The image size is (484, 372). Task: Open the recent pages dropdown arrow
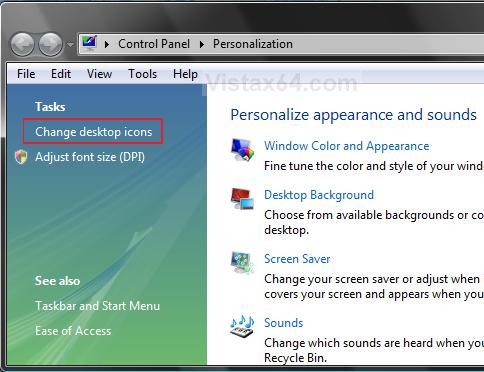pyautogui.click(x=70, y=44)
